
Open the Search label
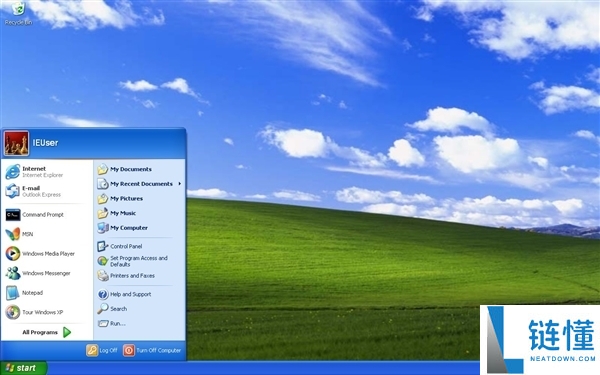pyautogui.click(x=118, y=308)
